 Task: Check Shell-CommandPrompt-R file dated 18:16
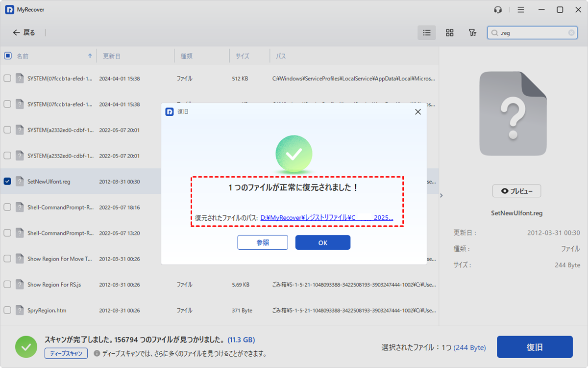pos(7,207)
